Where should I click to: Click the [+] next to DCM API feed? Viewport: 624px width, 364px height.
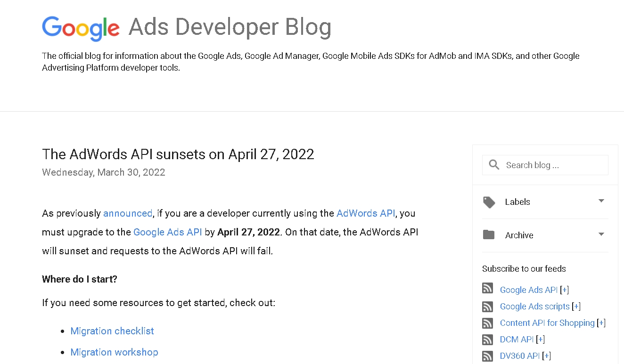[540, 340]
